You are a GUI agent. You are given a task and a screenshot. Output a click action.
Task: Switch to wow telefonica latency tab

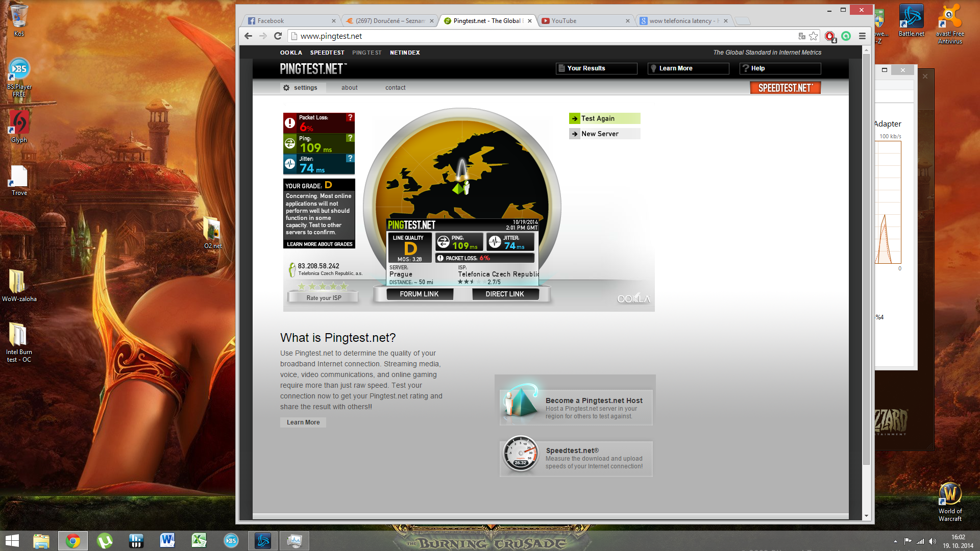pos(684,21)
